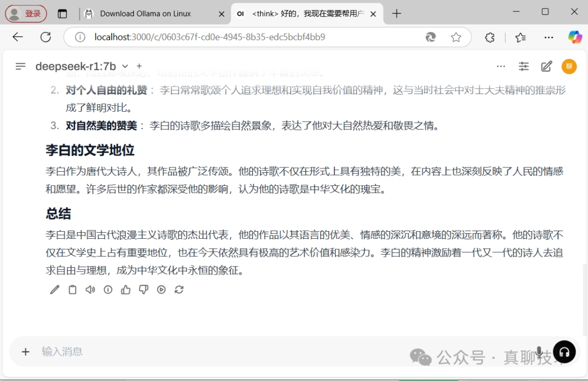Viewport: 588px width, 381px height.
Task: Add another model with plus icon
Action: (139, 66)
